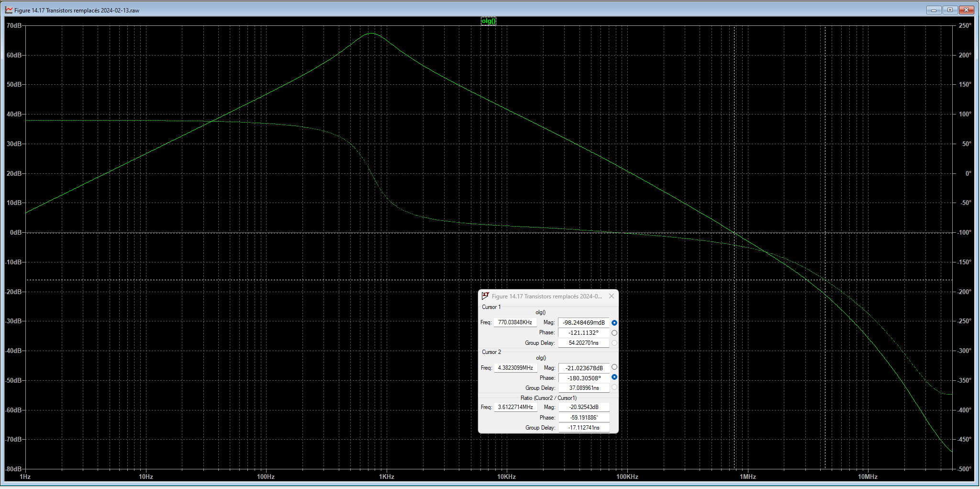
Task: Click the Cursor 2 group heading
Action: click(491, 352)
